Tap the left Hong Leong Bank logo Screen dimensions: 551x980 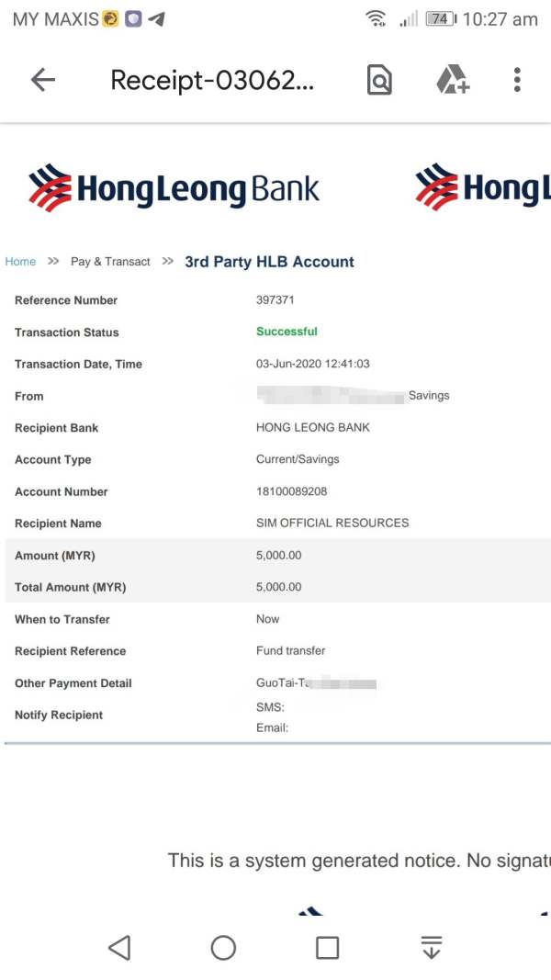tap(174, 188)
